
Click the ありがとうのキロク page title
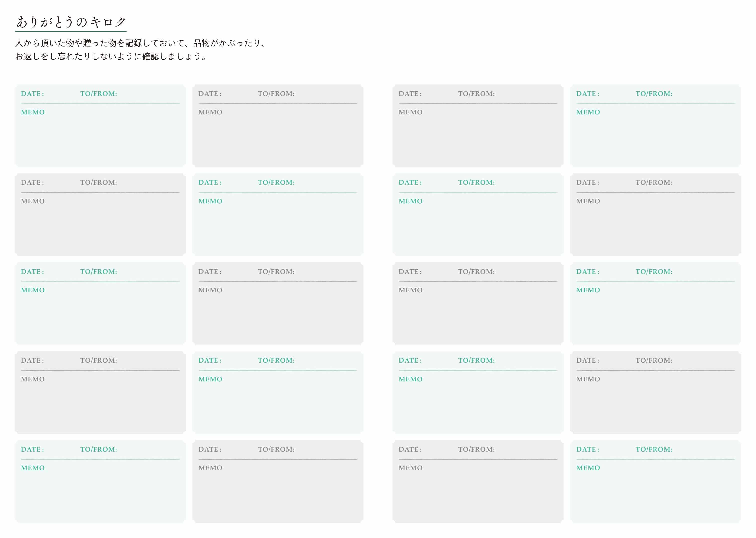point(71,22)
